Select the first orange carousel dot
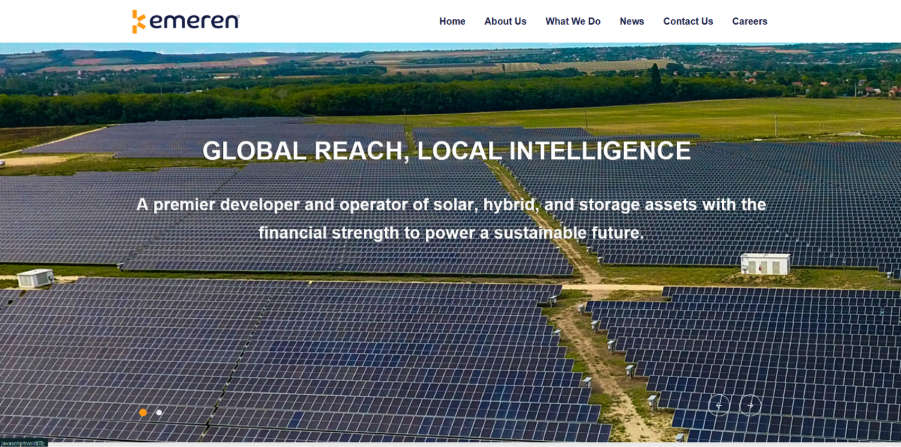 coord(143,413)
